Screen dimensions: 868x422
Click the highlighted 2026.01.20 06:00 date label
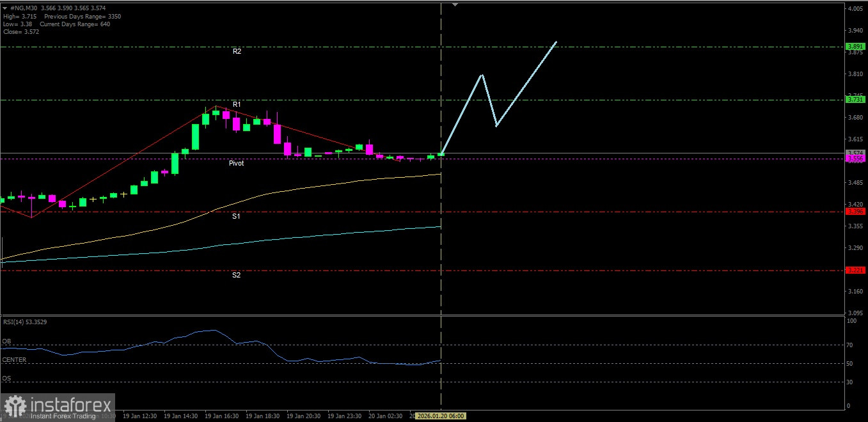[x=441, y=416]
